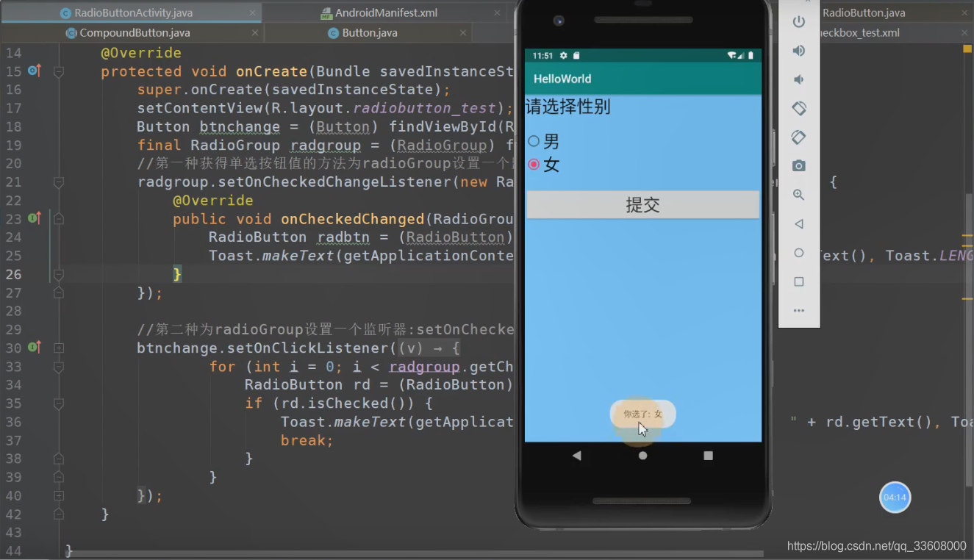Click the emulator volume down icon
The height and width of the screenshot is (560, 974).
[x=799, y=79]
